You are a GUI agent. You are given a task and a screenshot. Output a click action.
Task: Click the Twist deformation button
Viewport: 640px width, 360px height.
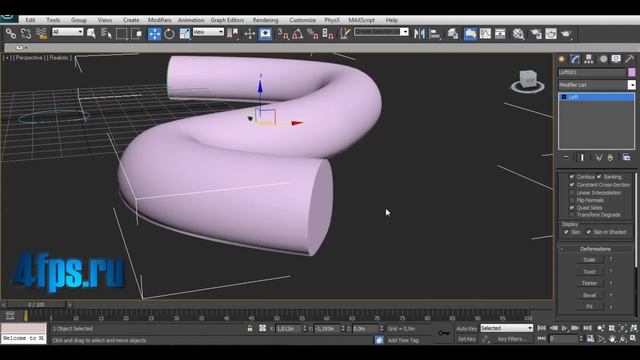pyautogui.click(x=589, y=272)
